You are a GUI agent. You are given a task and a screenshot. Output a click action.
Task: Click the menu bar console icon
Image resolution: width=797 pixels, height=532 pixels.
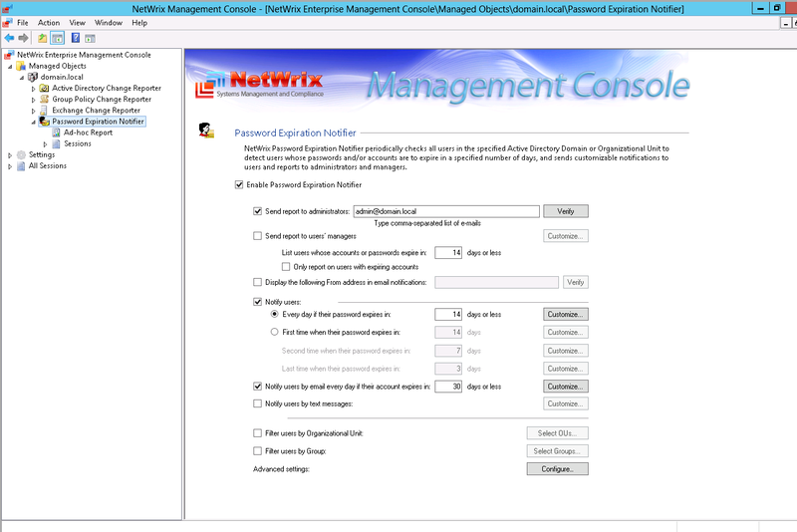(x=7, y=23)
